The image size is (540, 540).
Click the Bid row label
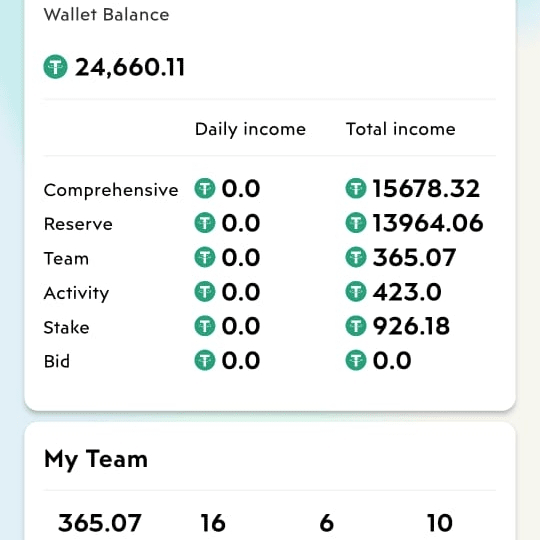[57, 362]
